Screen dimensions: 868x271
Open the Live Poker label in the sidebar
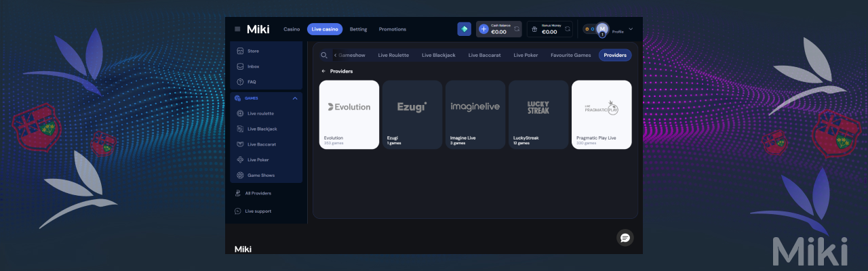pyautogui.click(x=258, y=160)
